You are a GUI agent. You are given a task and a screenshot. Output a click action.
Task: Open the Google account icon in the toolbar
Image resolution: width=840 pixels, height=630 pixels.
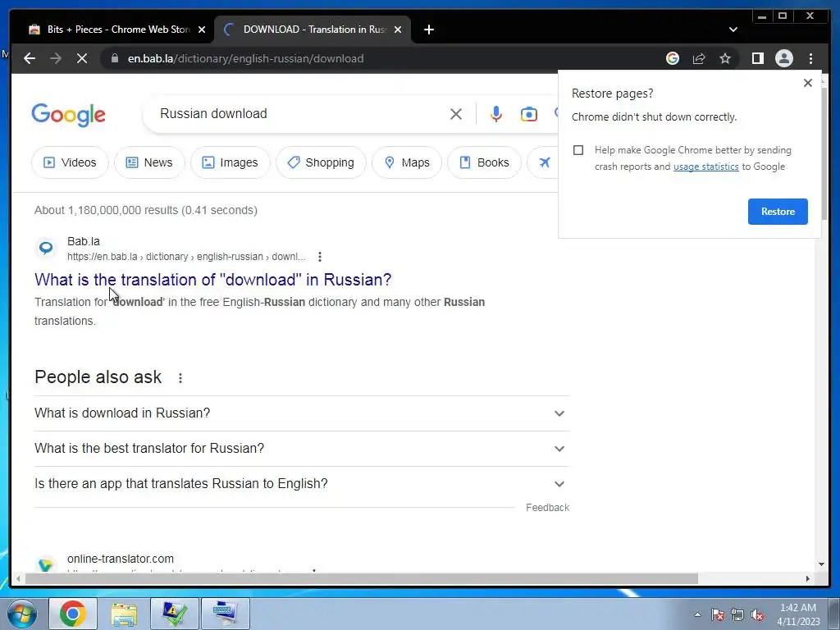pyautogui.click(x=673, y=58)
